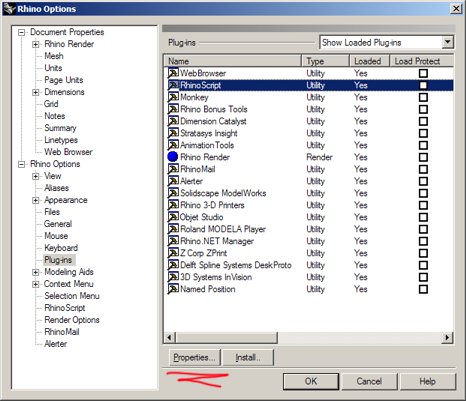Viewport: 466px width, 401px height.
Task: Expand the View tree node
Action: click(36, 176)
